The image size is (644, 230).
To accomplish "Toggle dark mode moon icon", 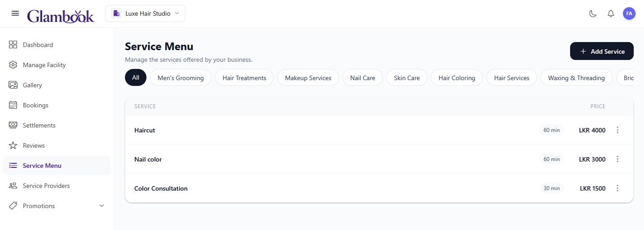I will pos(593,13).
